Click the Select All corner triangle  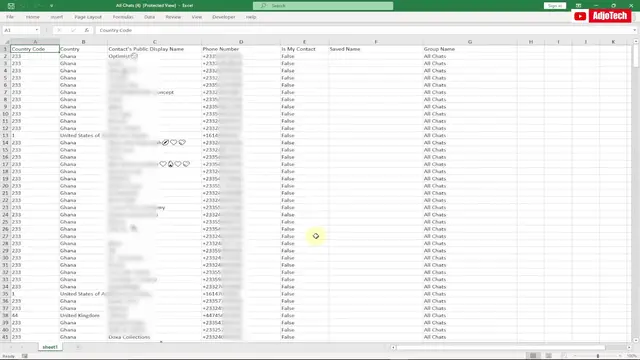click(x=6, y=42)
